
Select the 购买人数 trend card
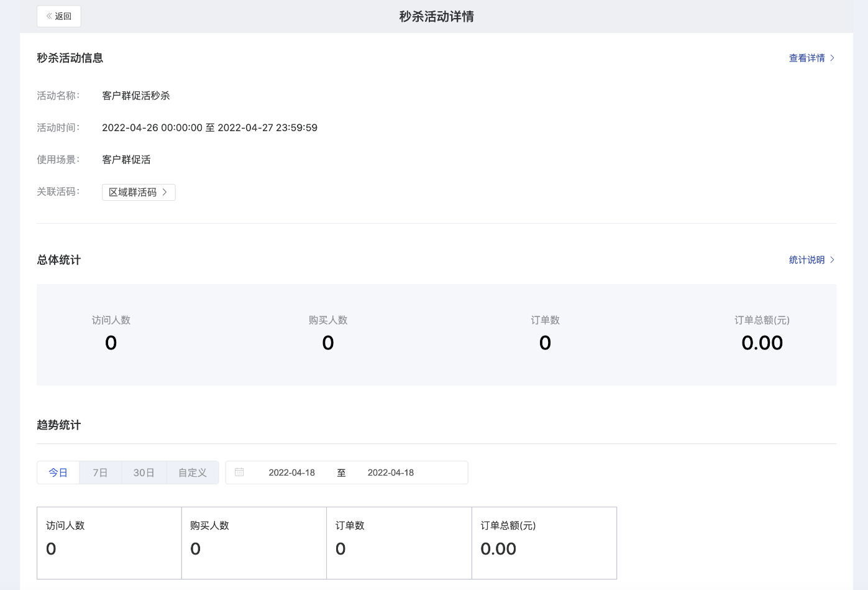254,543
